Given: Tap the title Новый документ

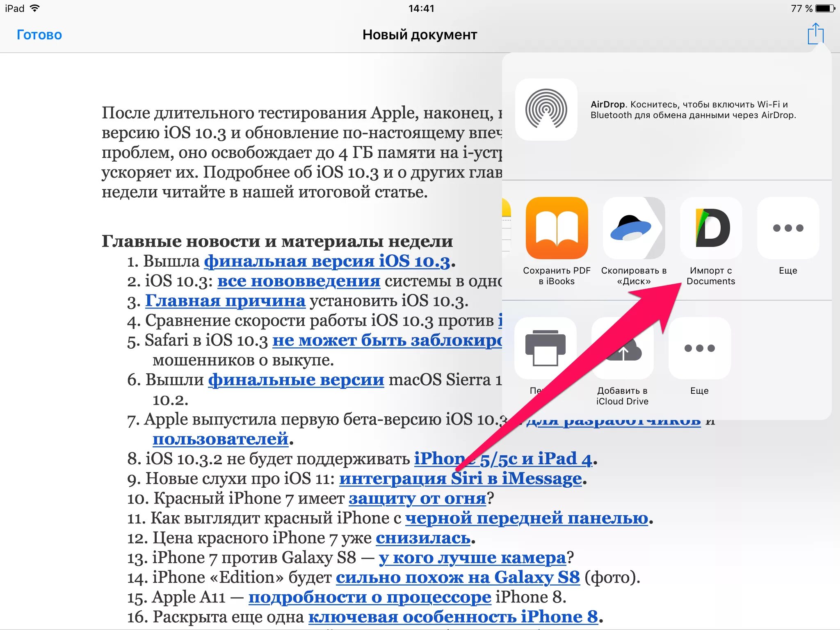Looking at the screenshot, I should [x=420, y=35].
